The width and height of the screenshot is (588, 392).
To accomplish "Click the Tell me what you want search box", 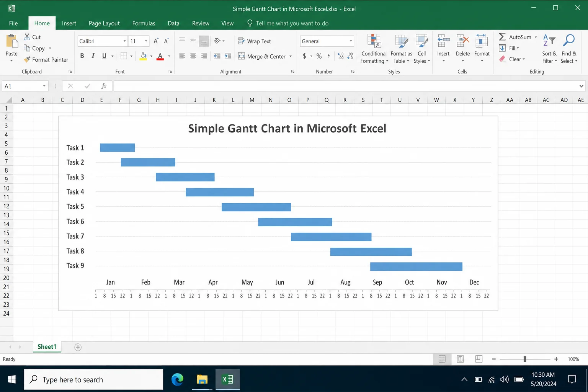I will [288, 23].
